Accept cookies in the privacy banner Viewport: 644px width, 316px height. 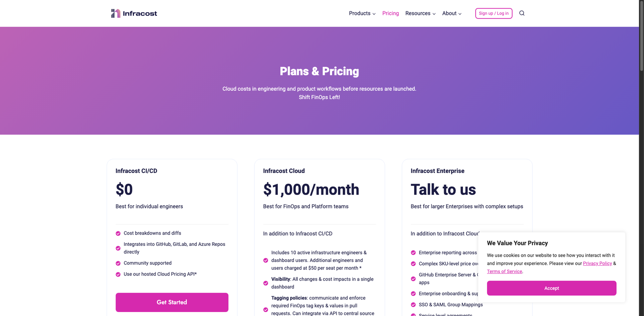(x=551, y=288)
